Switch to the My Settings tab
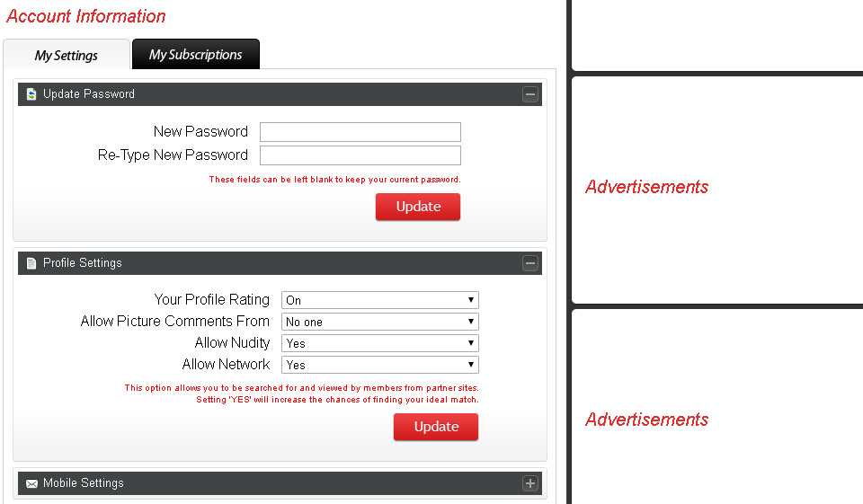863x504 pixels. click(66, 55)
